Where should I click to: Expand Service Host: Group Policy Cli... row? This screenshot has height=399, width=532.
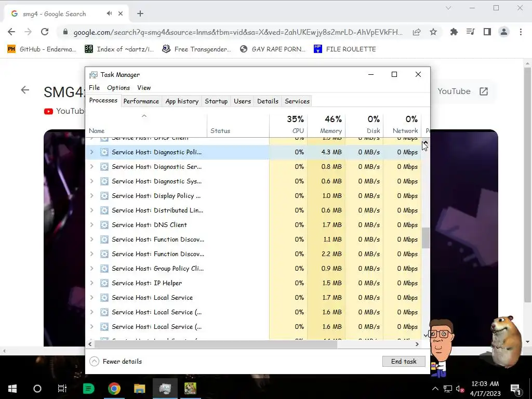pos(91,269)
